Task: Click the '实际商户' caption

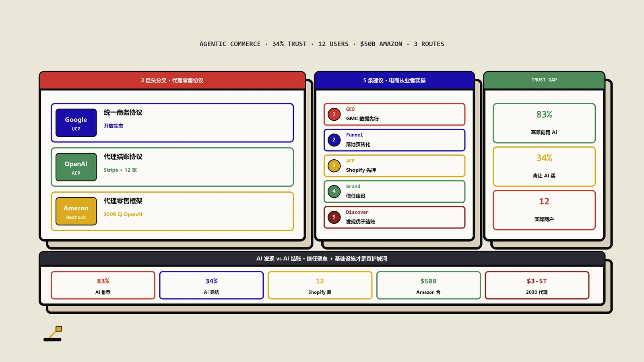Action: (x=544, y=219)
